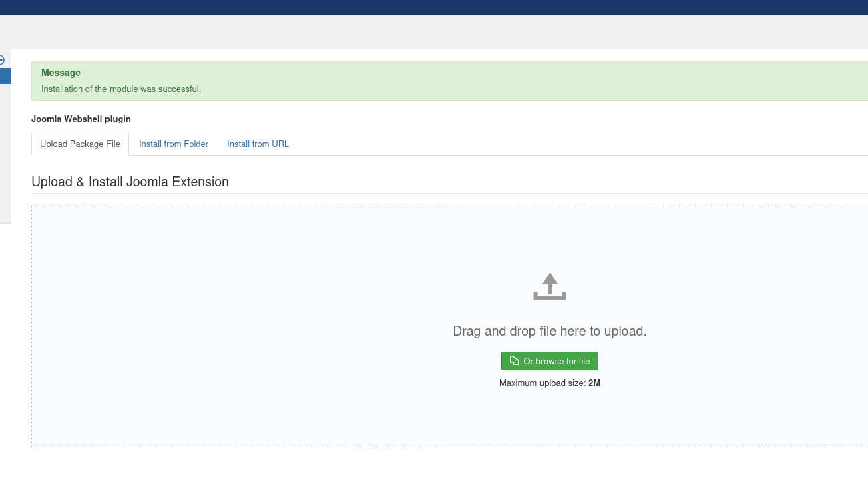Click the dark navy top header bar
The height and width of the screenshot is (504, 868).
(434, 7)
